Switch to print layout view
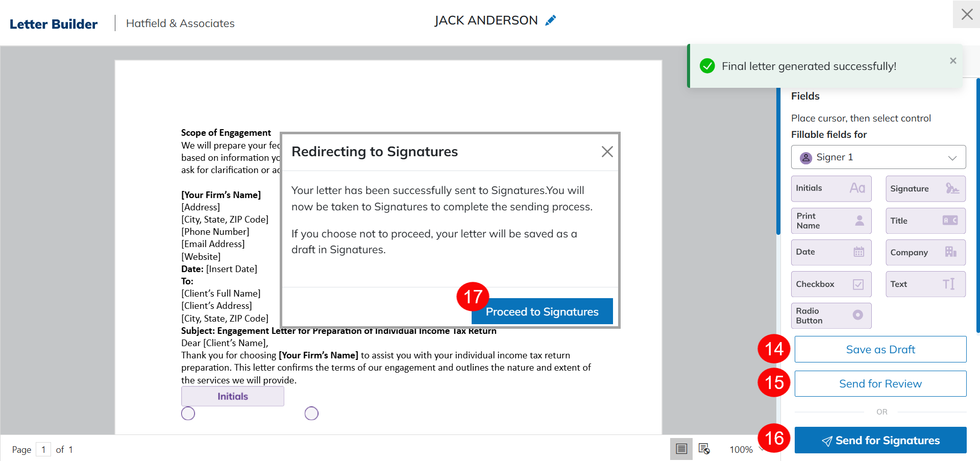980x461 pixels. [681, 449]
